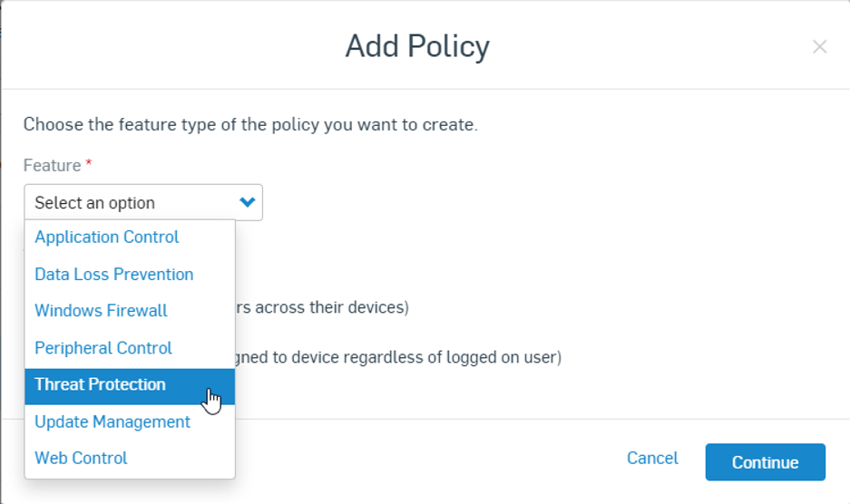Screen dimensions: 850x504
Task: Pick Windows Firewall in the dropdown list
Action: [101, 311]
